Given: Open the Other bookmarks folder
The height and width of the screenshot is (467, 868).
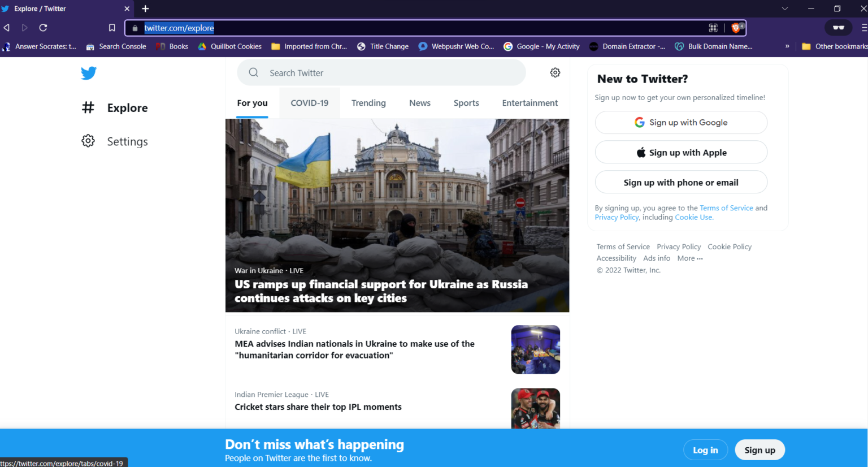Looking at the screenshot, I should [835, 46].
